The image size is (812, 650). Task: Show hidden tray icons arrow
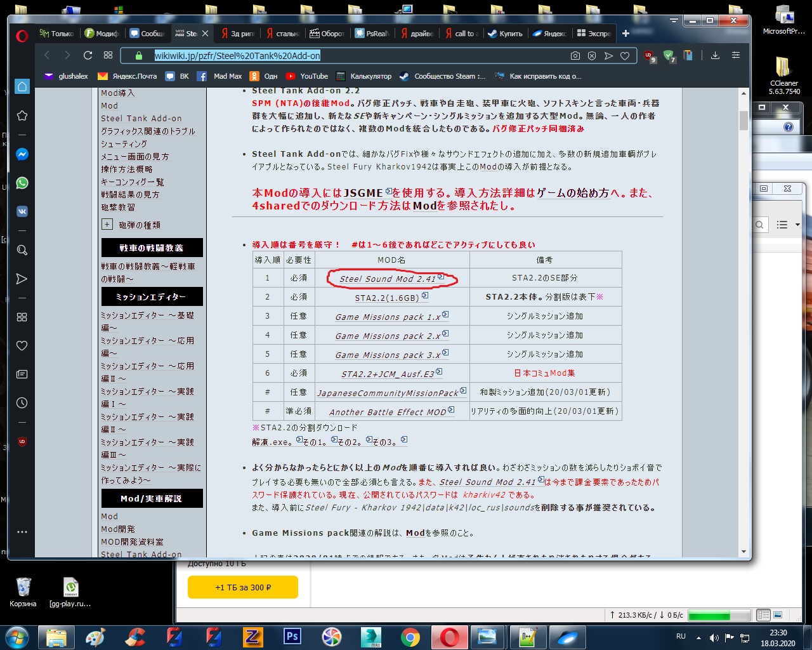tap(698, 637)
